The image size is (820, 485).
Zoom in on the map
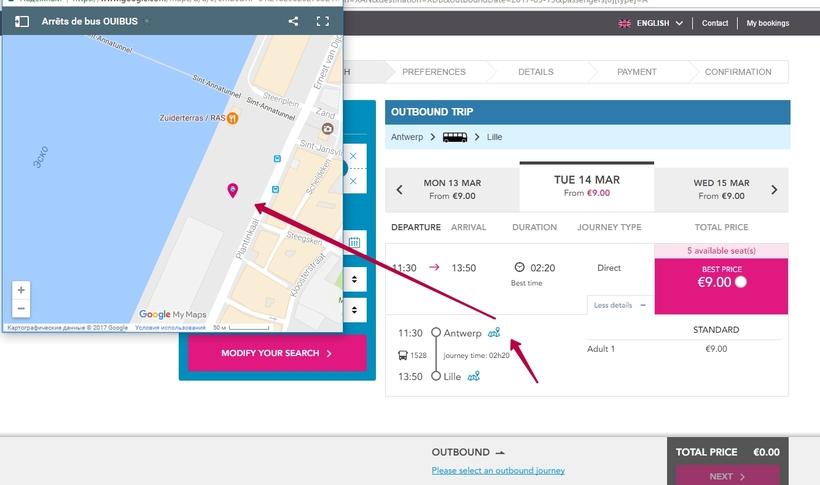click(21, 290)
